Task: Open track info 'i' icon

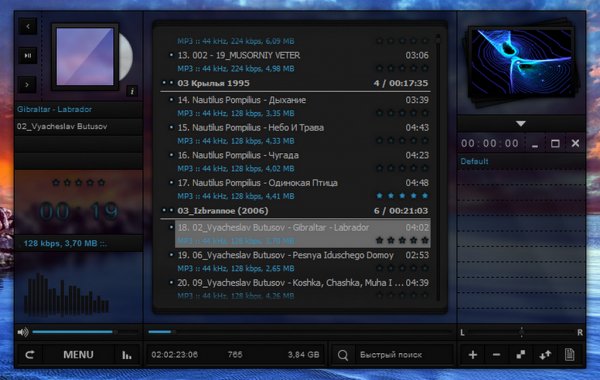Action: [x=132, y=91]
